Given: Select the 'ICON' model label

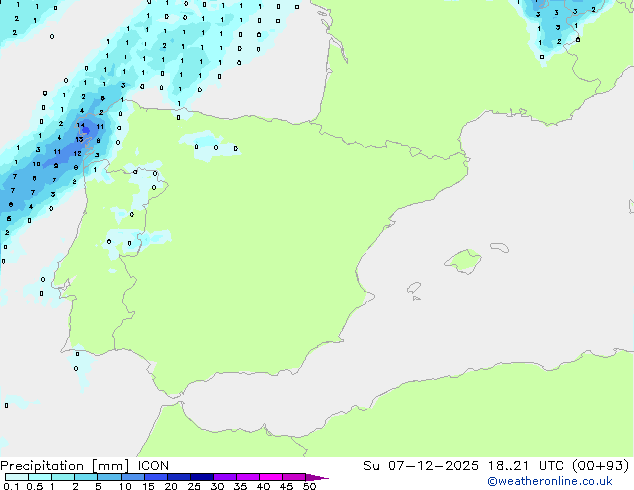Looking at the screenshot, I should click(x=153, y=466).
